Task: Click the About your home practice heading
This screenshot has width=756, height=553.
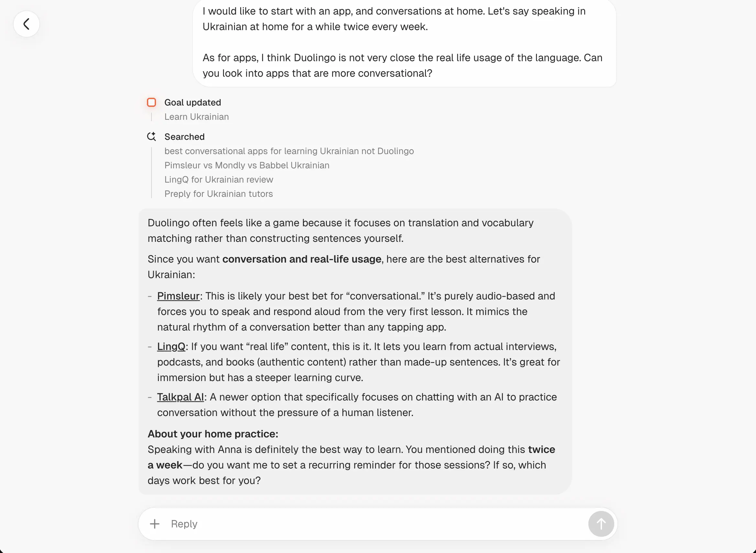Action: [213, 434]
